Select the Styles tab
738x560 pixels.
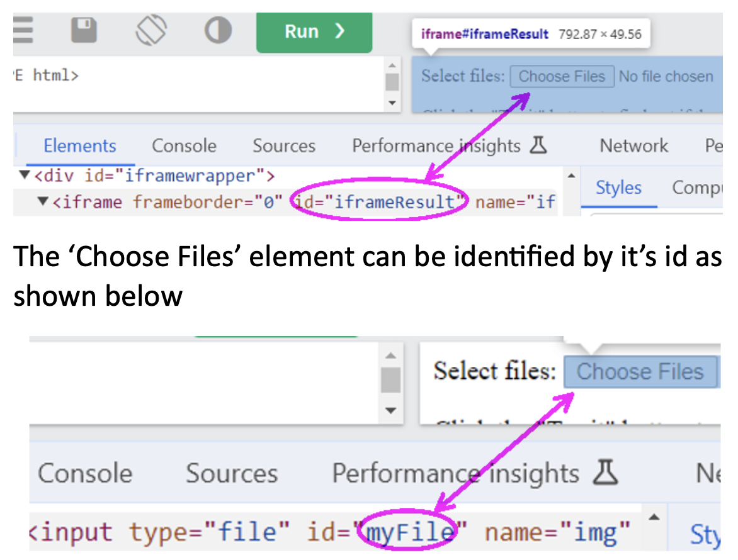click(x=618, y=187)
